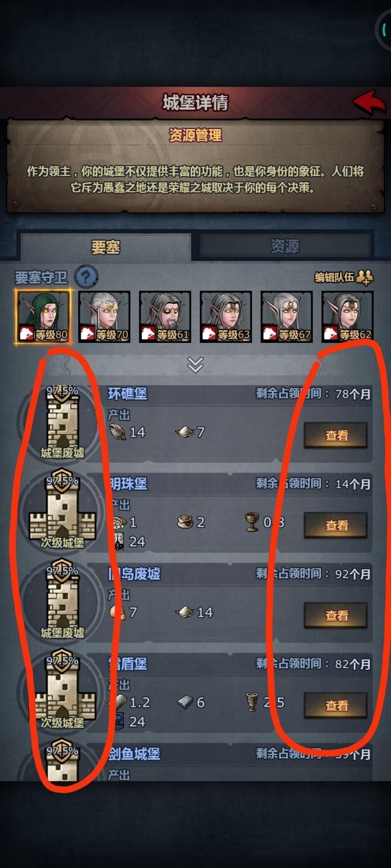Click 查看 button for 雷盾堡
The image size is (391, 868).
point(336,705)
